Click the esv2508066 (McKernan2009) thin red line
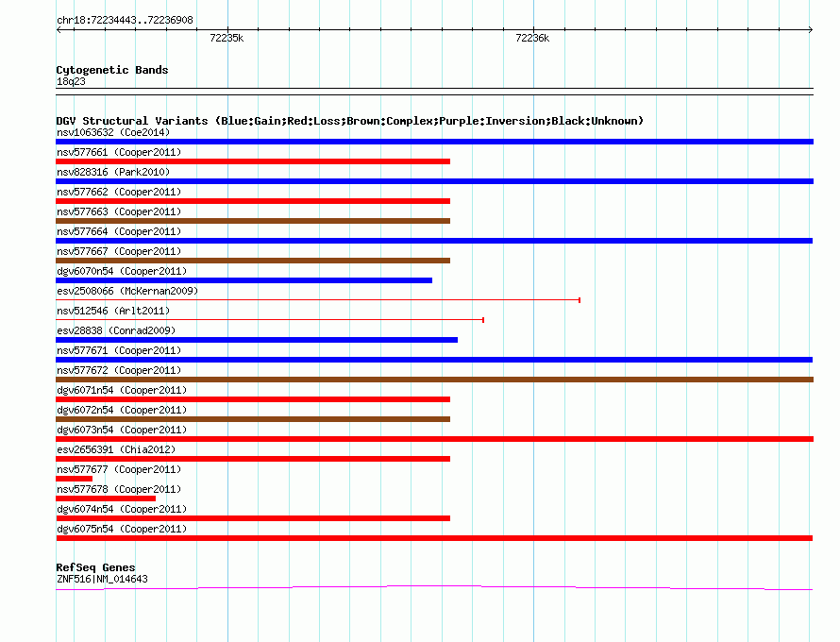840x642 pixels. [x=318, y=300]
